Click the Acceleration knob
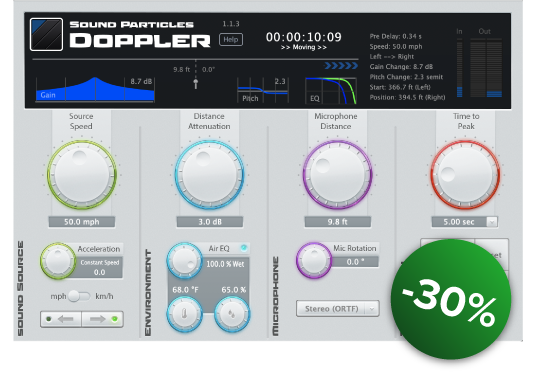The height and width of the screenshot is (372, 536). click(58, 261)
